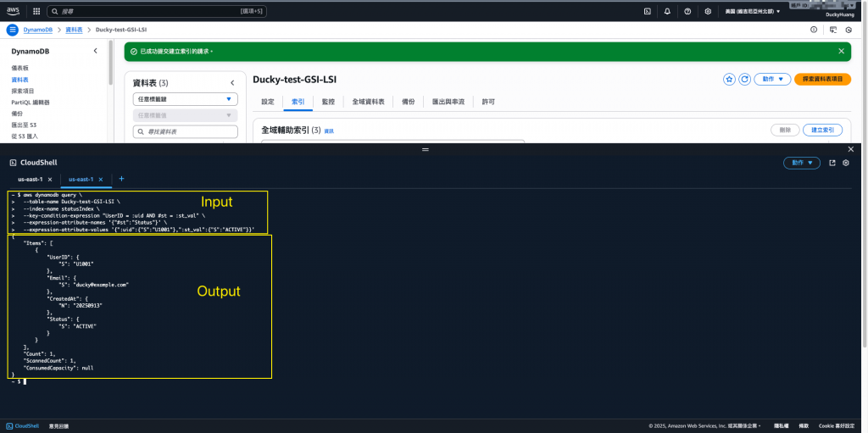The width and height of the screenshot is (868, 433).
Task: Open PartiQL 編輯器 in the side navigation
Action: pos(31,103)
